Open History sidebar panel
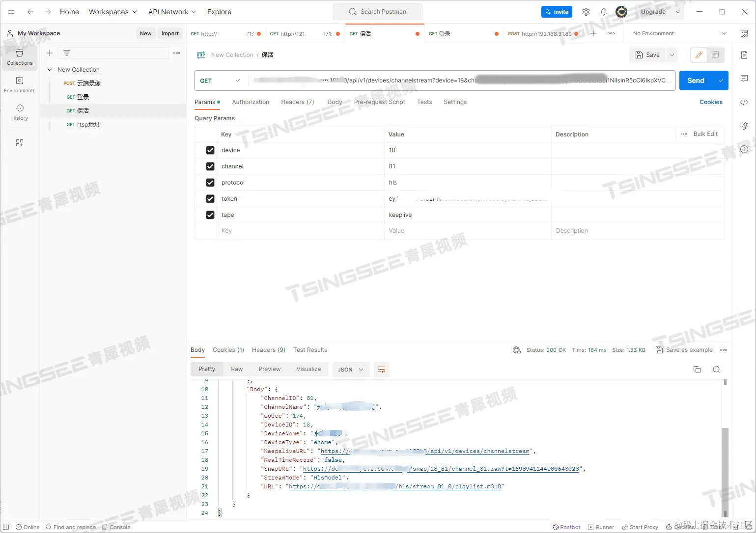This screenshot has width=756, height=533. 20,112
